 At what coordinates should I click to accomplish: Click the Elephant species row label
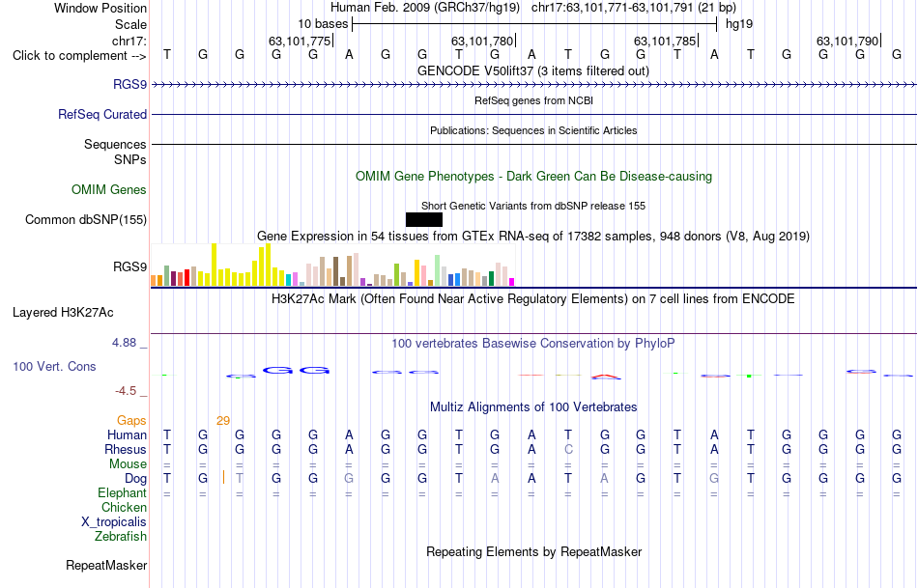(123, 492)
